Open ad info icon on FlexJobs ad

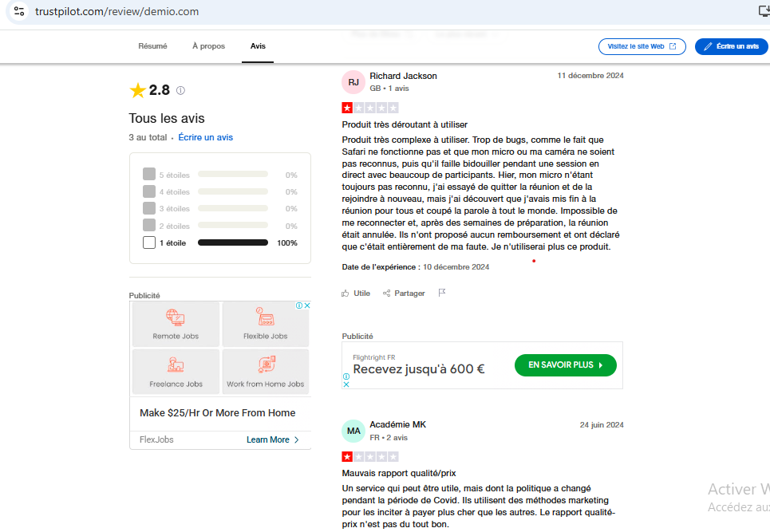point(299,305)
